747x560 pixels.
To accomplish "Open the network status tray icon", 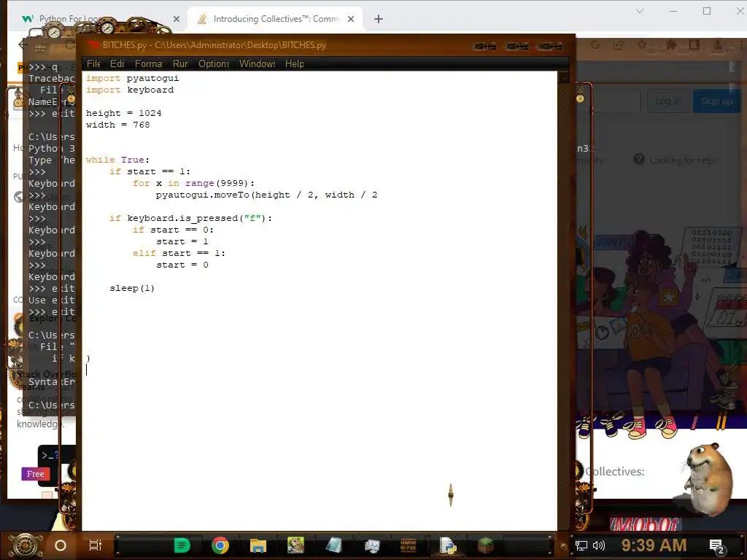I will pyautogui.click(x=581, y=545).
